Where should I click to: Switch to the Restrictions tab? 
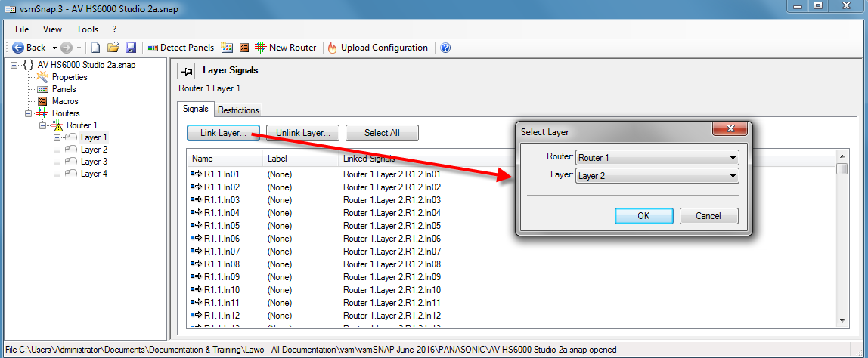click(238, 110)
